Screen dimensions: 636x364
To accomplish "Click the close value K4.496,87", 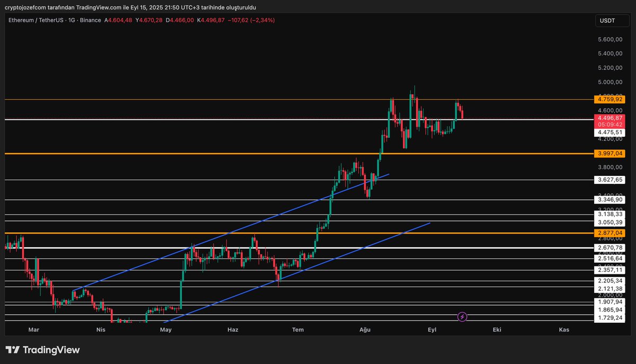I will pyautogui.click(x=211, y=20).
